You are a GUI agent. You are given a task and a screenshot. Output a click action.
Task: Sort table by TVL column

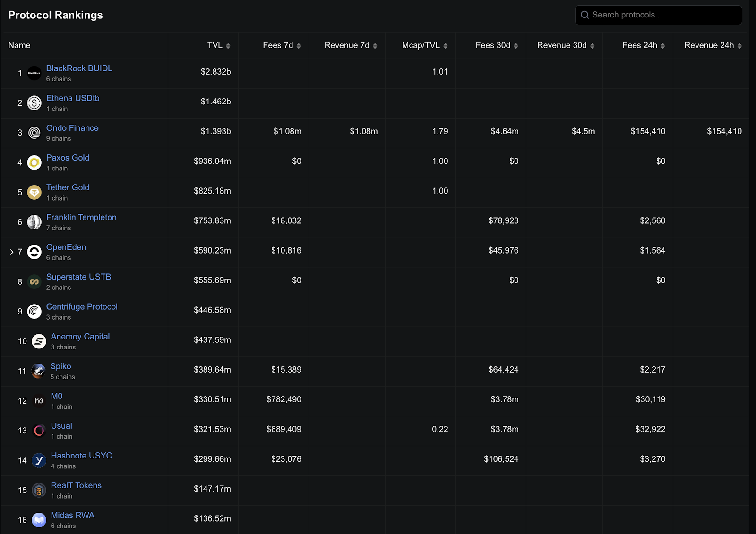pos(218,45)
